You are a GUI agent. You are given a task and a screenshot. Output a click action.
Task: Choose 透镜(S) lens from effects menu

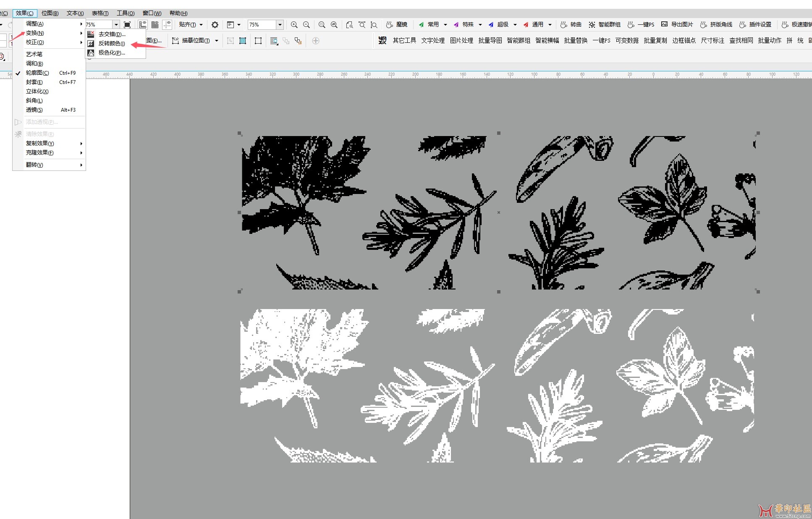[49, 110]
